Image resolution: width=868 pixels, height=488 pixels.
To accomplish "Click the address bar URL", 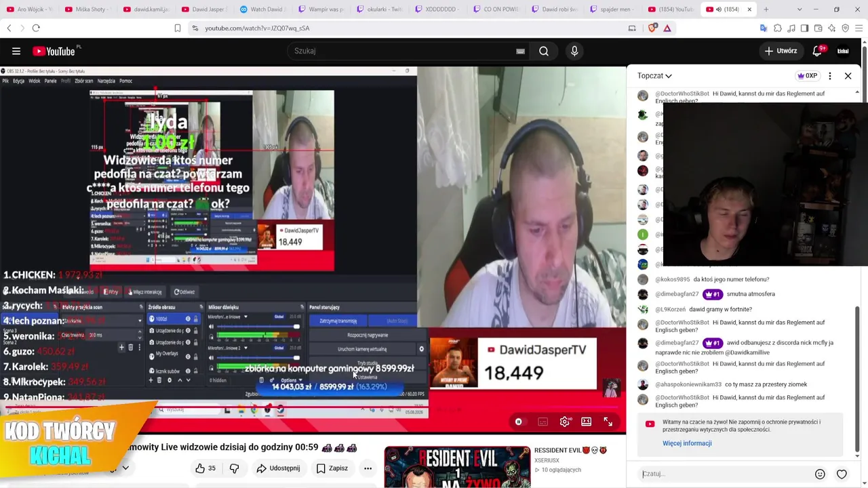I will pyautogui.click(x=257, y=28).
